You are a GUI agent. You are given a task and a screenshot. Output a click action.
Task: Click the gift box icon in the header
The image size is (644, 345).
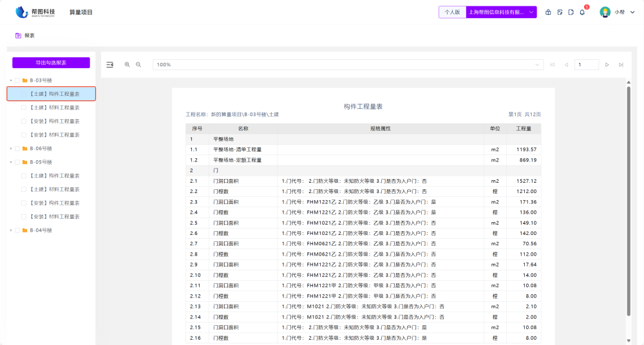[x=548, y=12]
